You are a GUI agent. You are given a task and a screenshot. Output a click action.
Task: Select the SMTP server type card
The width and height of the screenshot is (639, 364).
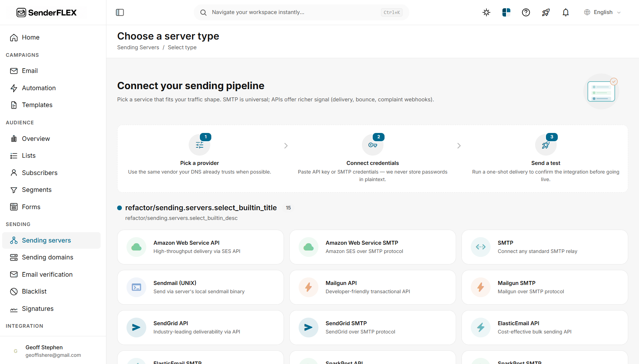(545, 247)
